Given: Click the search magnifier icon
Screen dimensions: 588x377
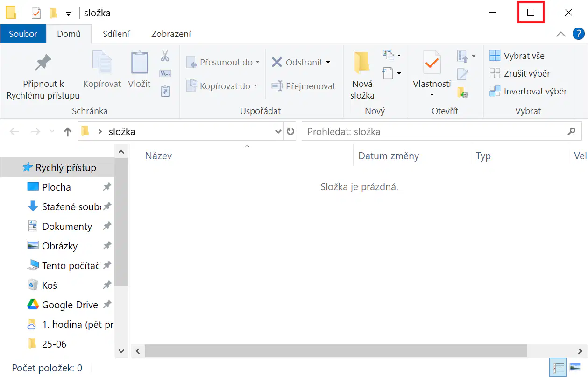Looking at the screenshot, I should (571, 132).
